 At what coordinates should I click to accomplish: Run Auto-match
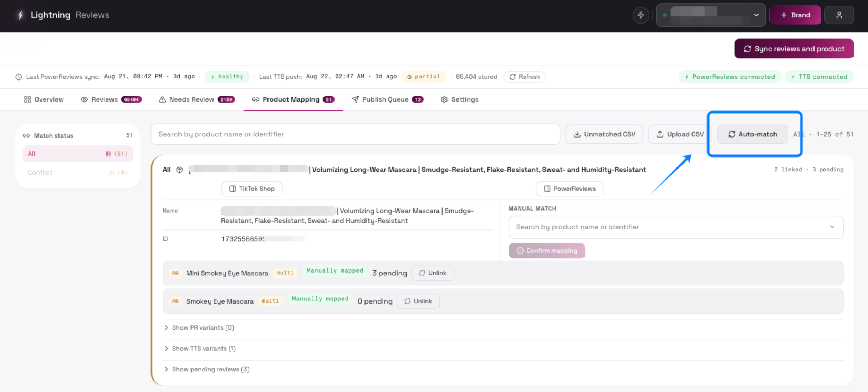[x=752, y=134]
